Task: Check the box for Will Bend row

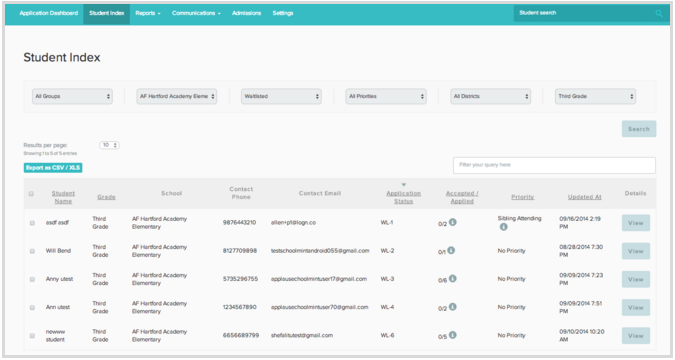Action: [32, 251]
